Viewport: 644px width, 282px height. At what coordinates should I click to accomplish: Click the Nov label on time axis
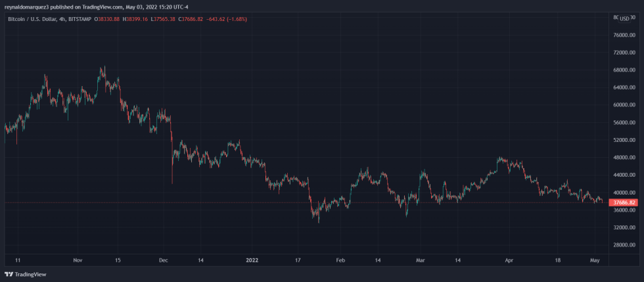[x=78, y=260]
